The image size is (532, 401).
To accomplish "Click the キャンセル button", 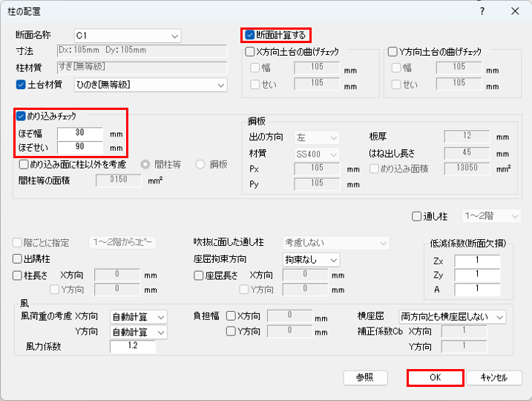I will pos(493,377).
